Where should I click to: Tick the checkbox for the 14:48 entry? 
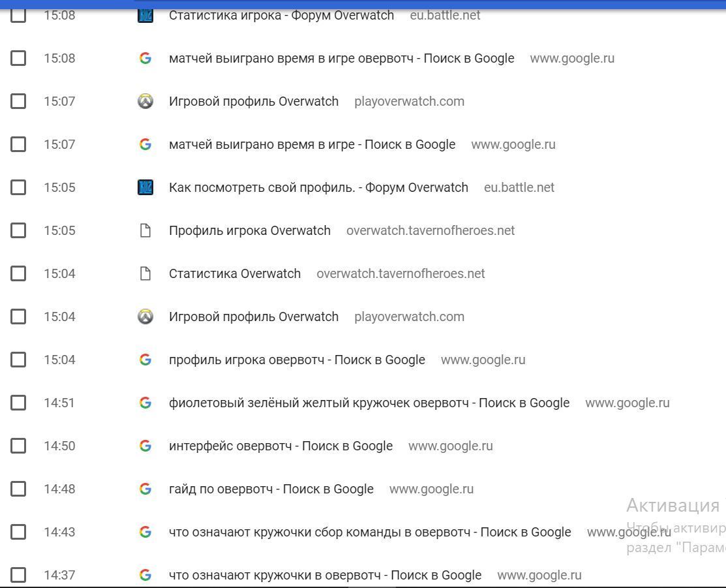(x=18, y=489)
